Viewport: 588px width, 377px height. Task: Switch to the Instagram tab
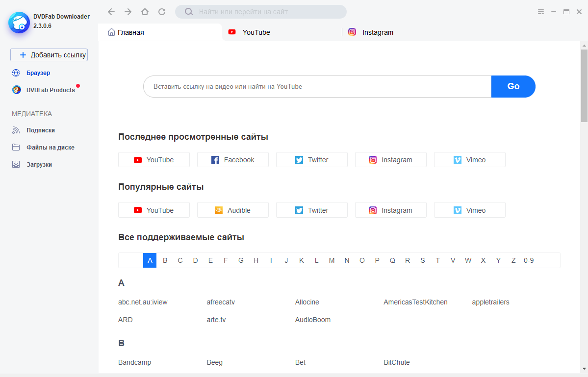click(x=401, y=32)
